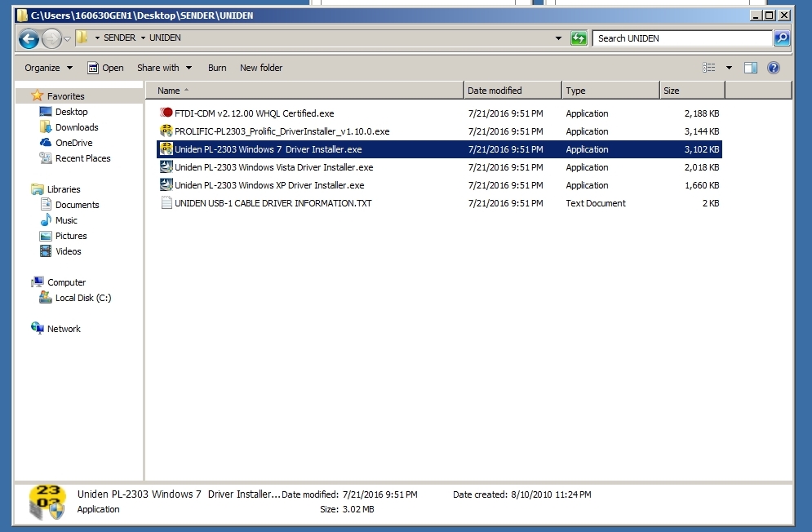Image resolution: width=812 pixels, height=532 pixels.
Task: Open Help with the question mark icon
Action: click(x=774, y=68)
